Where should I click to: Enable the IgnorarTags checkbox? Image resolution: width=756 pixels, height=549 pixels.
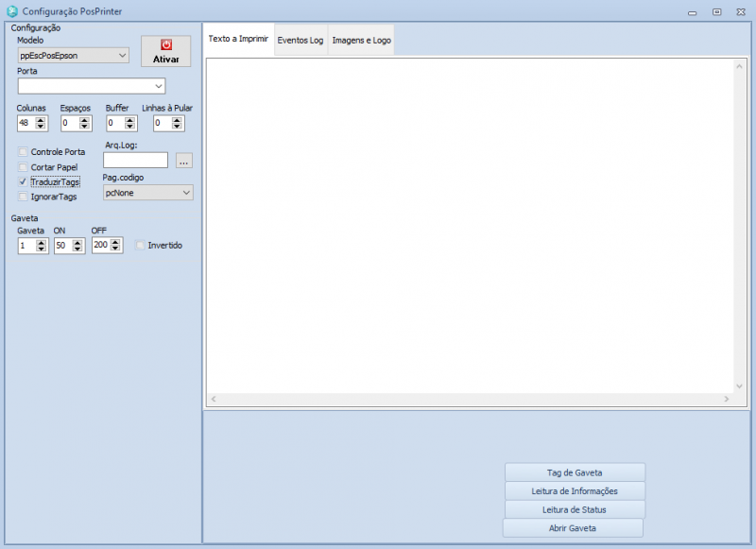click(x=23, y=197)
